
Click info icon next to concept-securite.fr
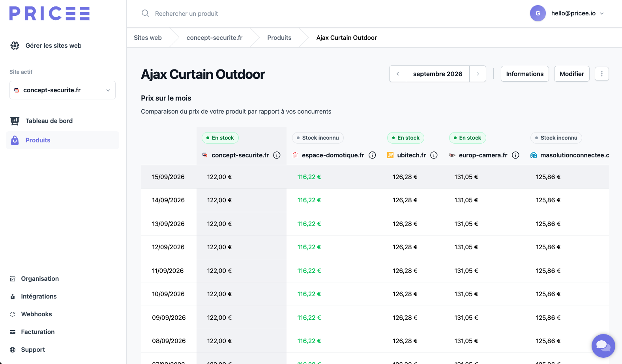coord(277,155)
